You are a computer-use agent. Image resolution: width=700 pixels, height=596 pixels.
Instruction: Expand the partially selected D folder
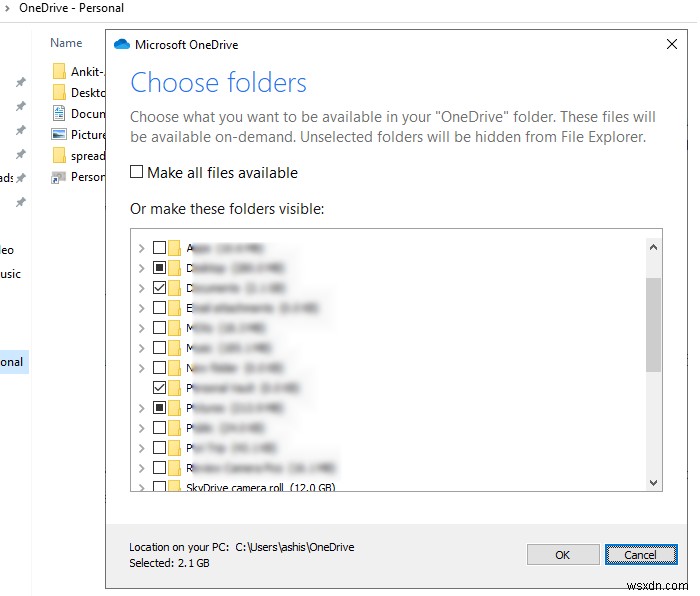tap(142, 268)
